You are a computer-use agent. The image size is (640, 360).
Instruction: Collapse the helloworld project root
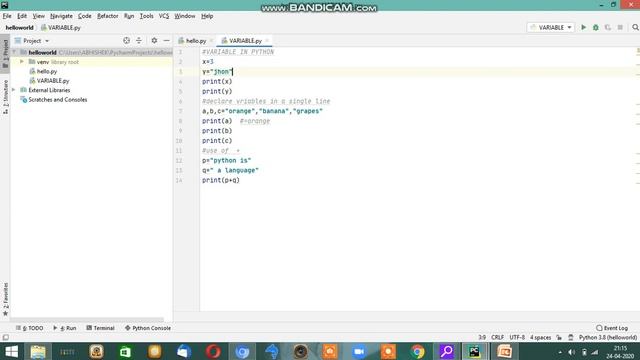click(x=15, y=52)
